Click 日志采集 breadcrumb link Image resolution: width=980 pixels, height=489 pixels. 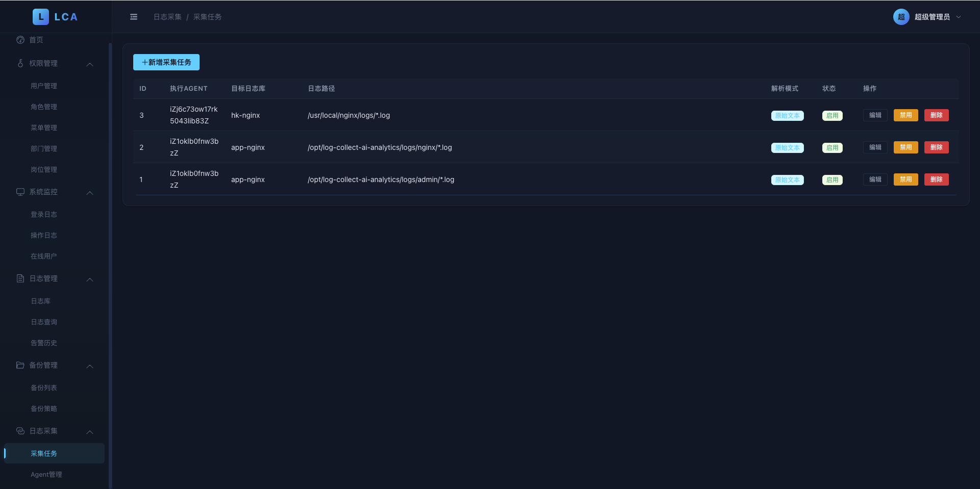(x=167, y=17)
